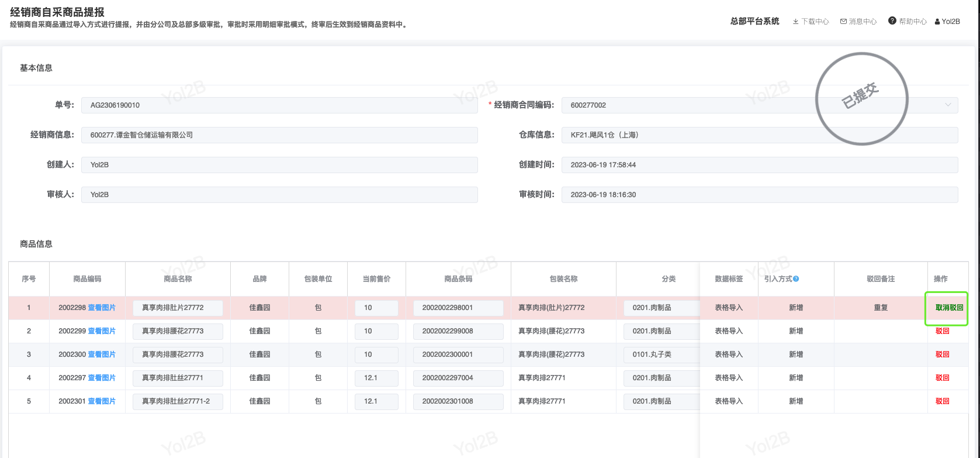
Task: Click the product name field 真享肉排肚片27772
Action: pyautogui.click(x=178, y=308)
